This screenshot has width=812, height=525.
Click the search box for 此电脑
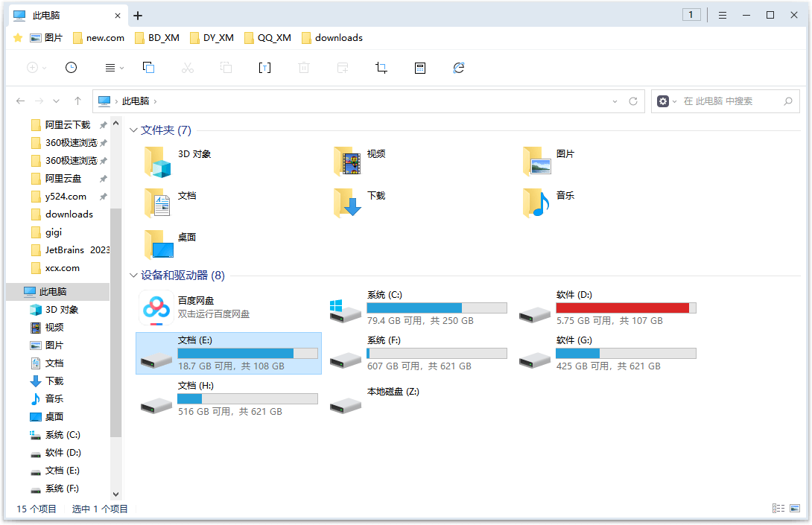pyautogui.click(x=726, y=101)
